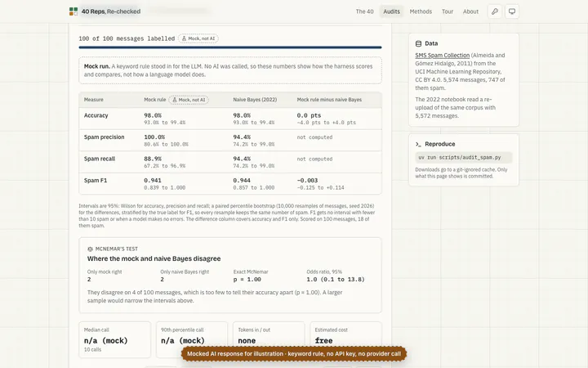588x368 pixels.
Task: Click '40 Reps, Re-checked' site title
Action: (x=111, y=11)
